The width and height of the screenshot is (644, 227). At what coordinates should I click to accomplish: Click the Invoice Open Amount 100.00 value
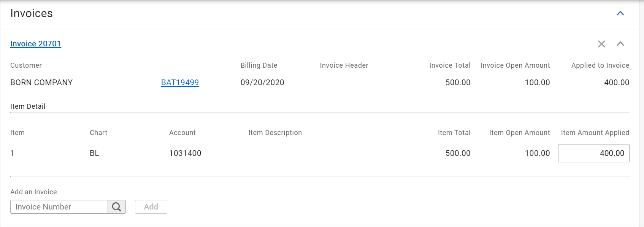pyautogui.click(x=537, y=83)
